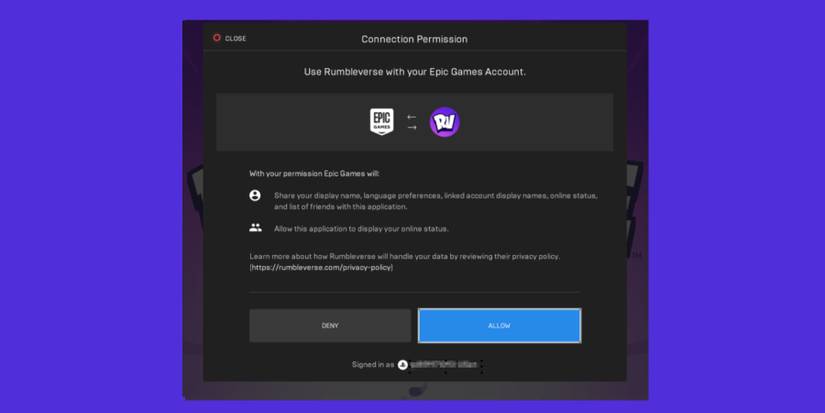Click the single-person profile icon
The height and width of the screenshot is (413, 825).
coord(255,196)
